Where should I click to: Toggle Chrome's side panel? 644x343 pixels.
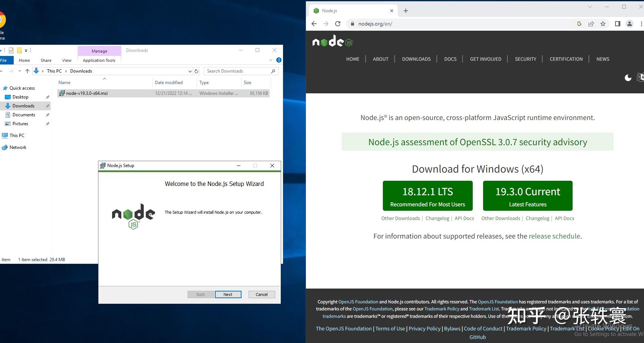pos(617,23)
